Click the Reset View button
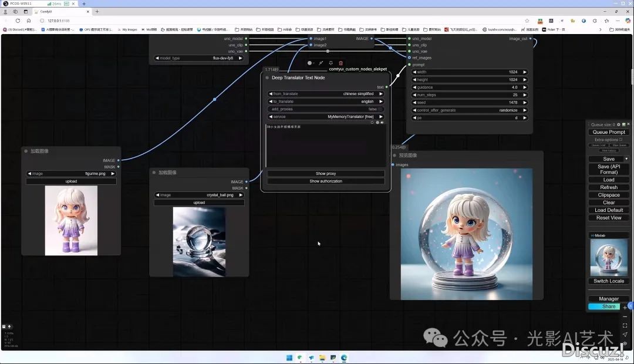Screen dimensions: 634x364 point(609,218)
